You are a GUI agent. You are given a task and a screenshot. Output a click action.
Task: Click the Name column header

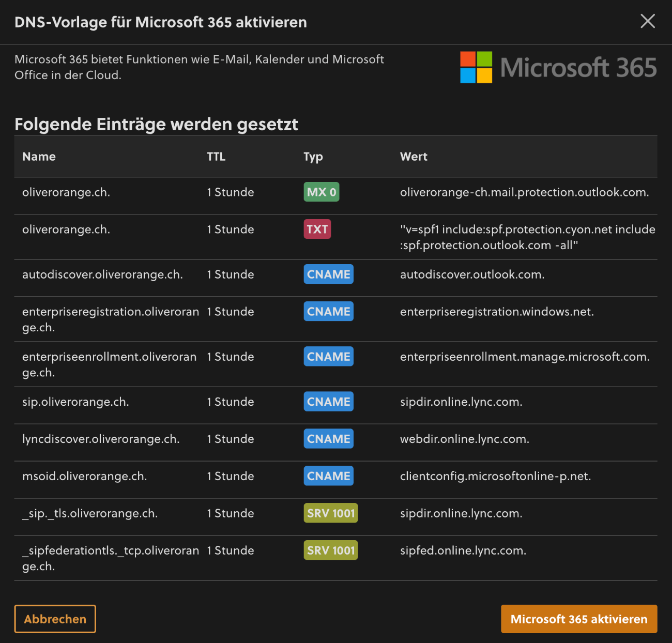39,157
